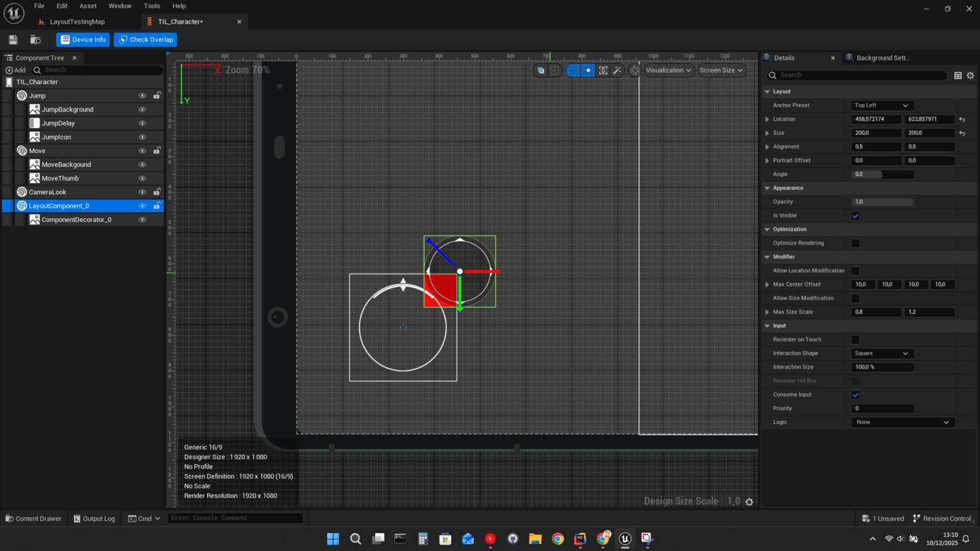Screen dimensions: 980x551
Task: Hide the JumpBackground component
Action: pos(142,110)
